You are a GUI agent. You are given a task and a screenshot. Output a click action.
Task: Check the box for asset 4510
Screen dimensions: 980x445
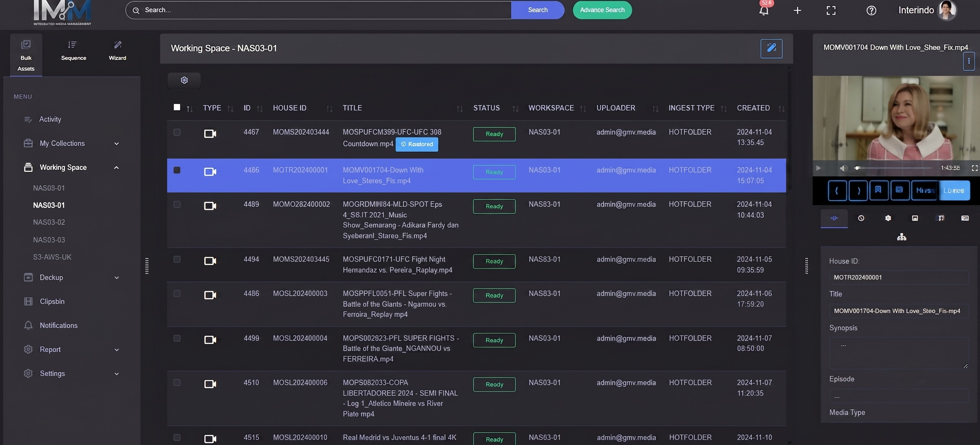(177, 383)
